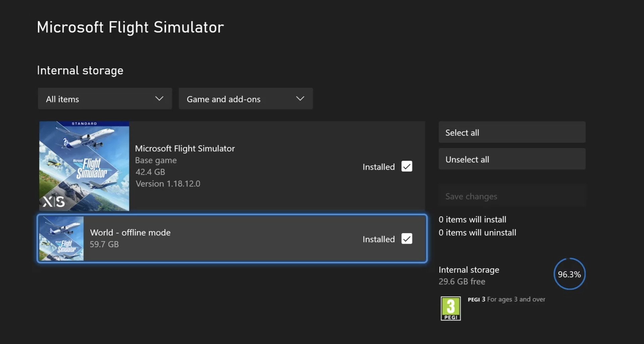Toggle World - offline mode Installed checkbox

coord(407,239)
